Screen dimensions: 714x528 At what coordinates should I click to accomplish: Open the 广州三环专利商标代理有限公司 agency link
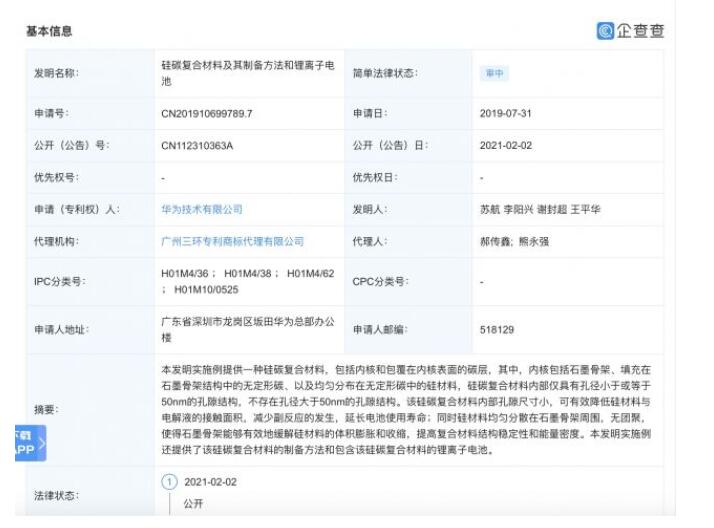click(x=232, y=241)
